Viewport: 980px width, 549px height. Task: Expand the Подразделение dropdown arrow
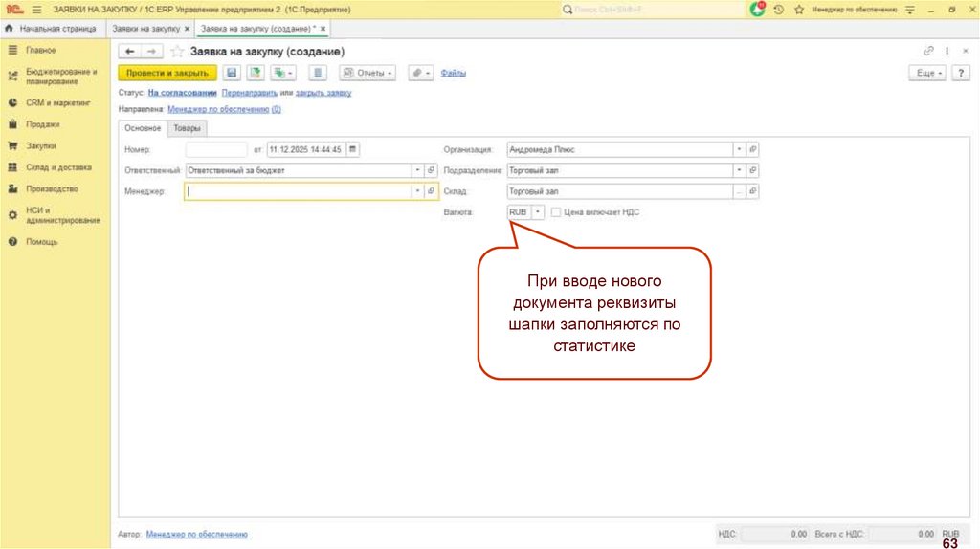(x=738, y=170)
